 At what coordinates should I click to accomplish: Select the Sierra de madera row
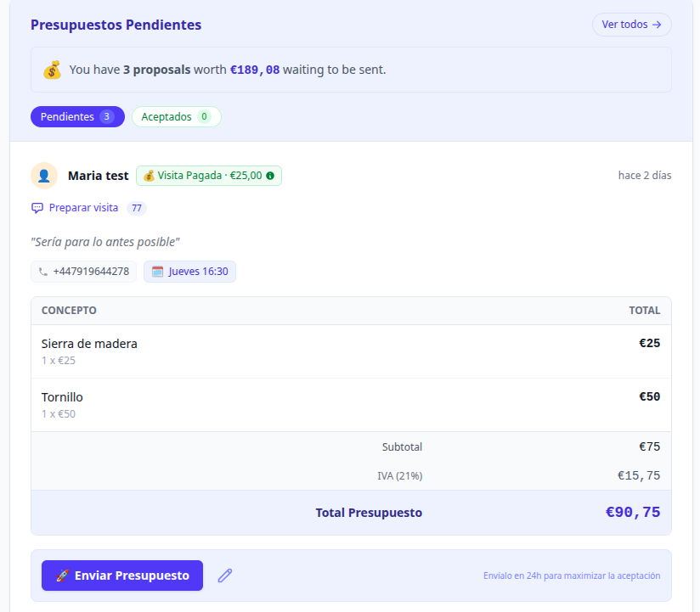click(x=351, y=351)
